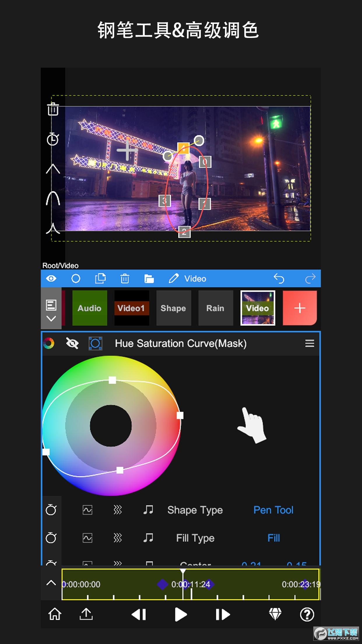Tap the circle icon in blue toolbar
362x644 pixels.
tap(76, 279)
